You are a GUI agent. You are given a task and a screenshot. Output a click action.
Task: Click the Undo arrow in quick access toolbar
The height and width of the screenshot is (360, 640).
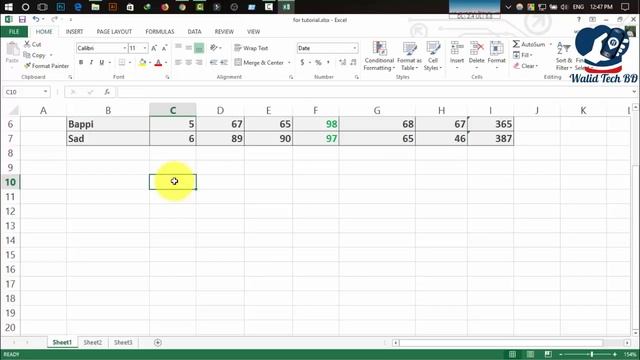(x=36, y=19)
